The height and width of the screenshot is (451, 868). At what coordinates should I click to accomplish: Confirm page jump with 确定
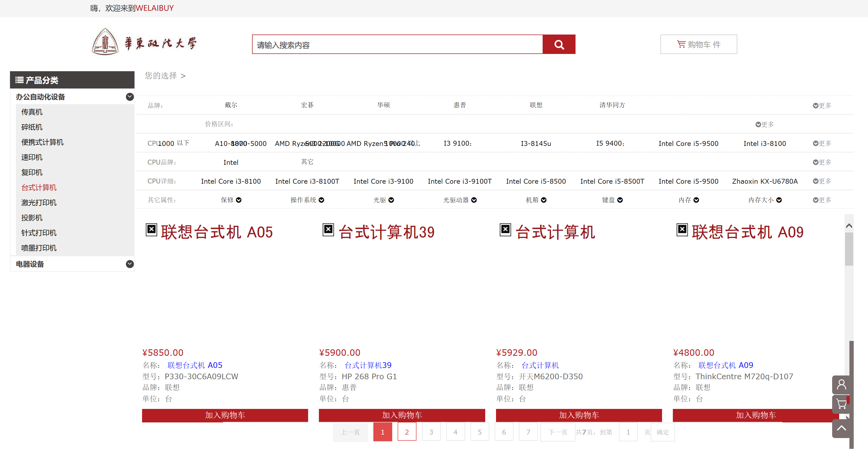(663, 432)
